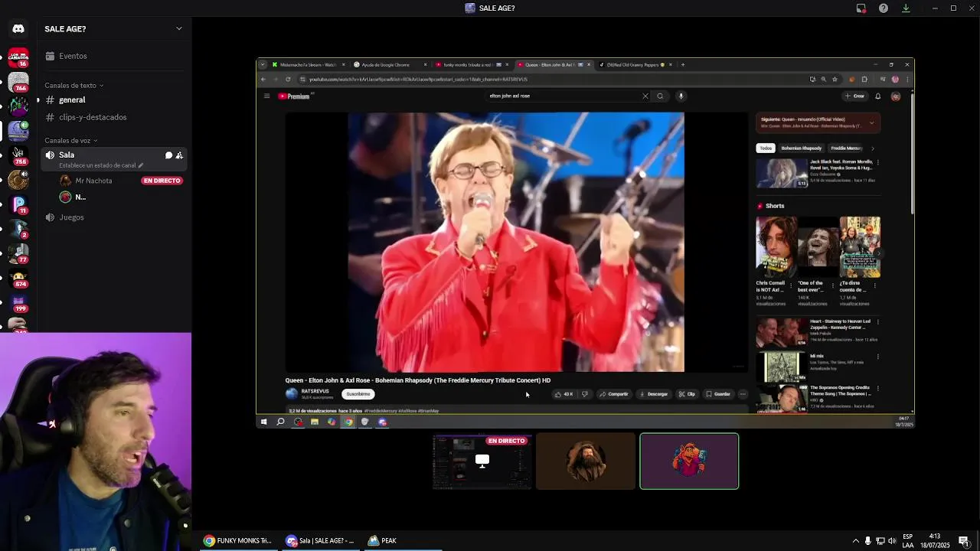The height and width of the screenshot is (551, 980).
Task: Click the Crear button on YouTube
Action: click(854, 96)
